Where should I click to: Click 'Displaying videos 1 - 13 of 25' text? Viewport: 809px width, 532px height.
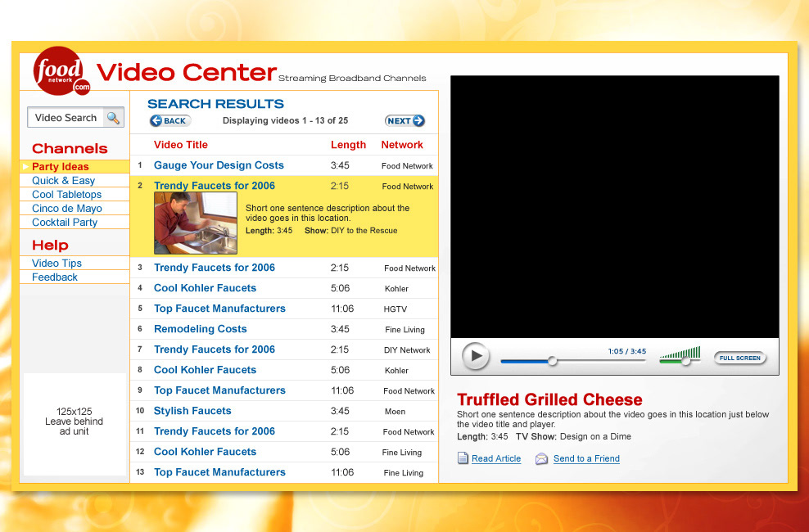click(x=285, y=120)
